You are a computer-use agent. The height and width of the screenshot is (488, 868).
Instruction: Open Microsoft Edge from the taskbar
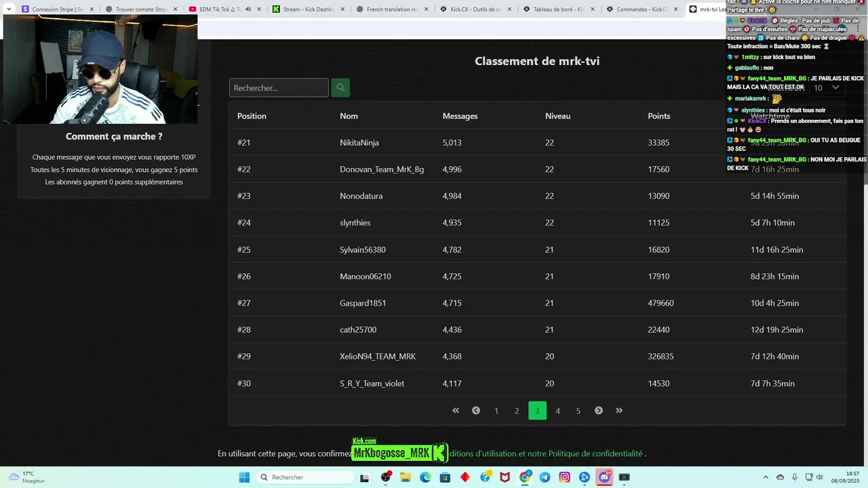click(425, 477)
